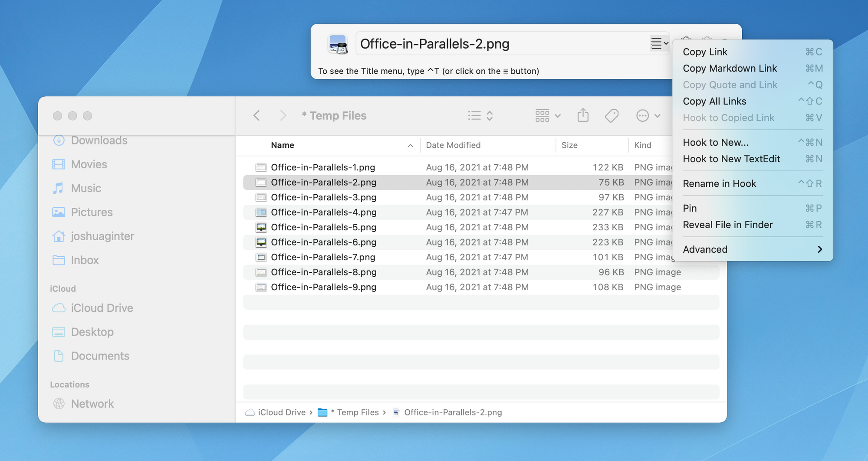Click the Network globe icon

tap(59, 404)
